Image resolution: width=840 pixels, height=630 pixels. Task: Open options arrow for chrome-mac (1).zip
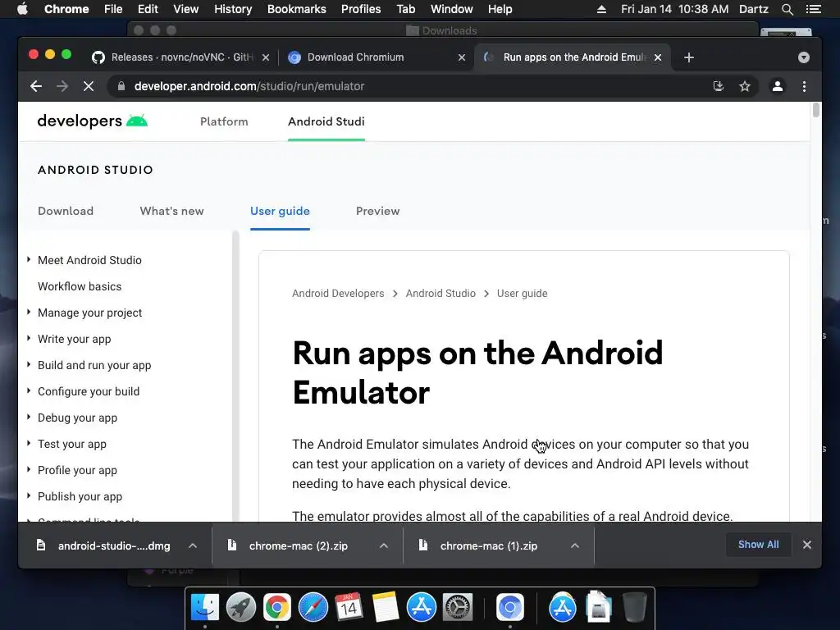coord(575,546)
